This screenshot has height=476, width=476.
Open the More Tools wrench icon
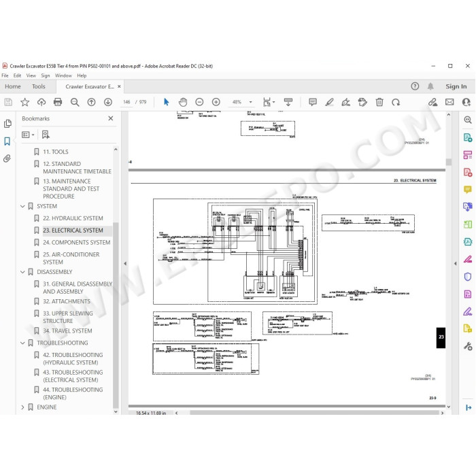468,346
